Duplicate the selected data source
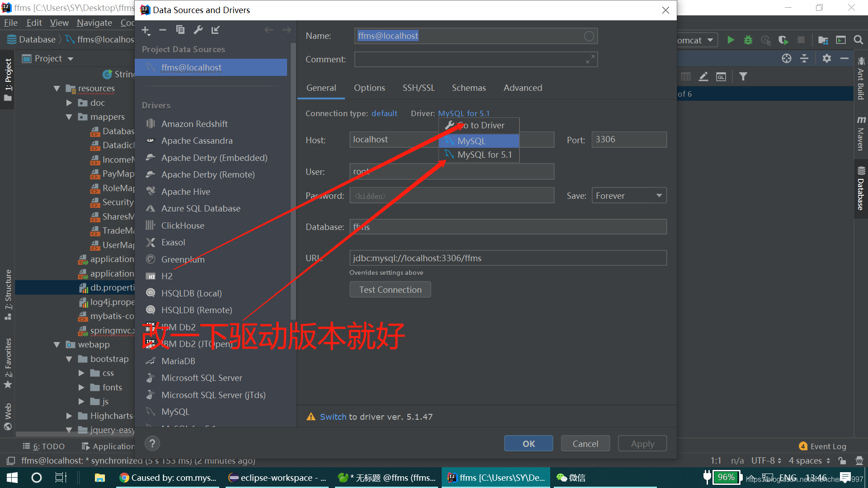 pos(180,30)
